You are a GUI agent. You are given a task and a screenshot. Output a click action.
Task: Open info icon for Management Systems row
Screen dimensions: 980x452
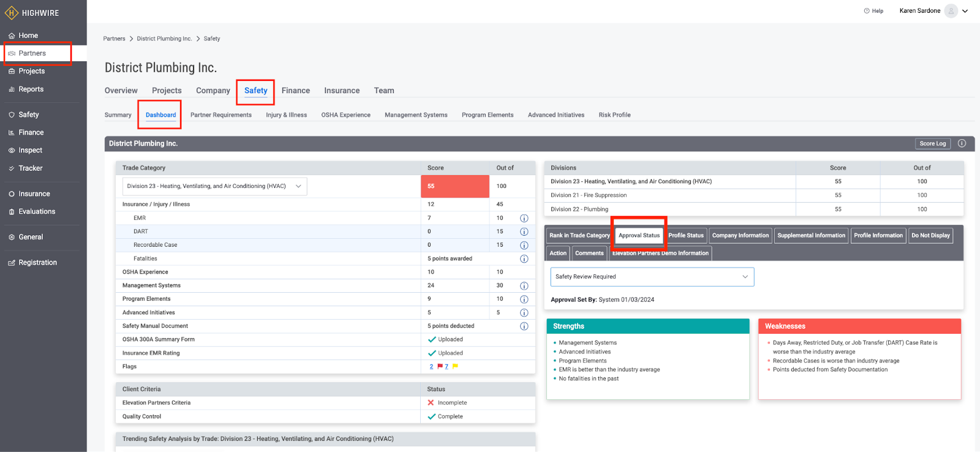click(524, 285)
